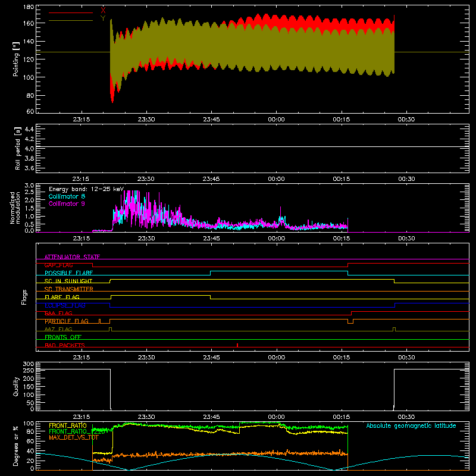This screenshot has height=476, width=476.
Task: Click the BAD_PACKETS flag label
Action: tap(65, 345)
